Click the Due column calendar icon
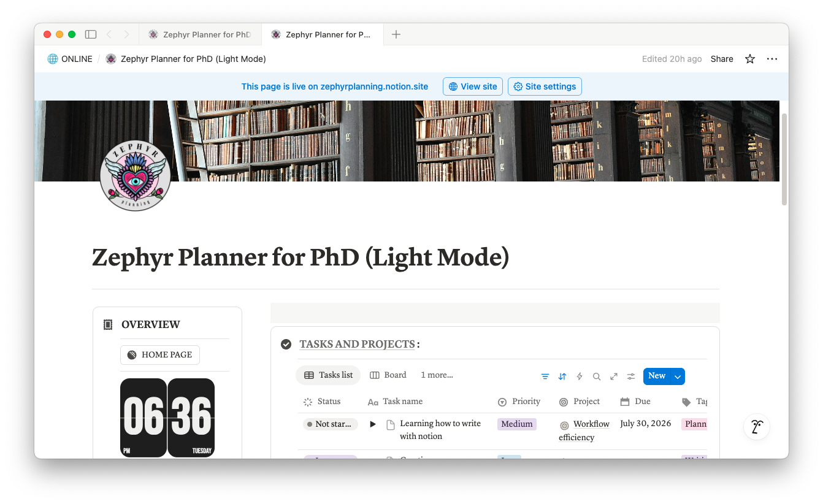 click(625, 402)
